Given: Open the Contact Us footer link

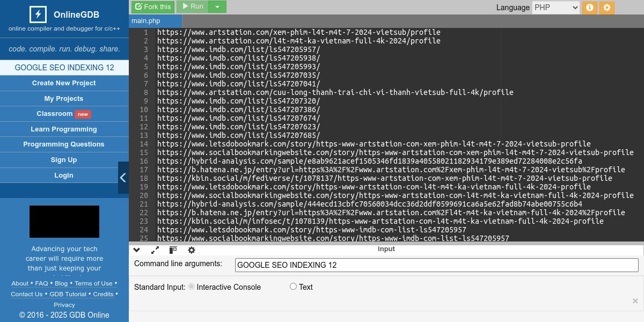Looking at the screenshot, I should click(x=27, y=294).
